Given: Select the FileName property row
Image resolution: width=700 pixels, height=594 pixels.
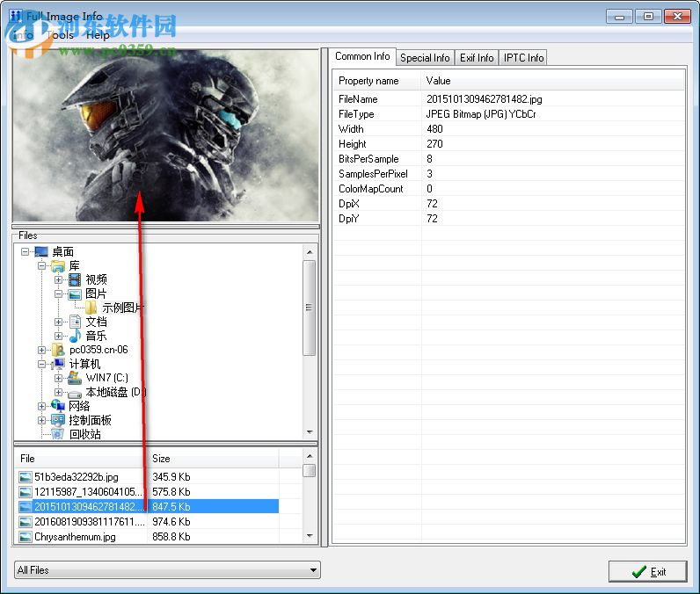Looking at the screenshot, I should (509, 98).
